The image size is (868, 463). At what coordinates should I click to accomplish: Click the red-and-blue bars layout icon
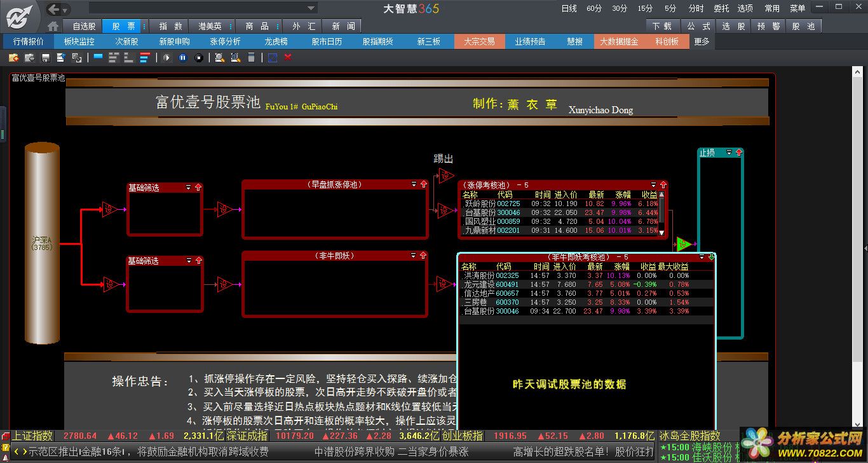coord(144,57)
